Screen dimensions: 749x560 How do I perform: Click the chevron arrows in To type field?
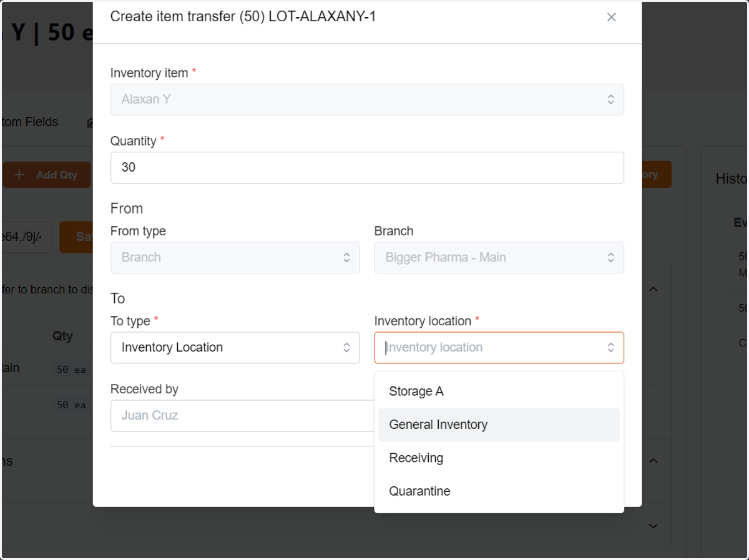[346, 347]
